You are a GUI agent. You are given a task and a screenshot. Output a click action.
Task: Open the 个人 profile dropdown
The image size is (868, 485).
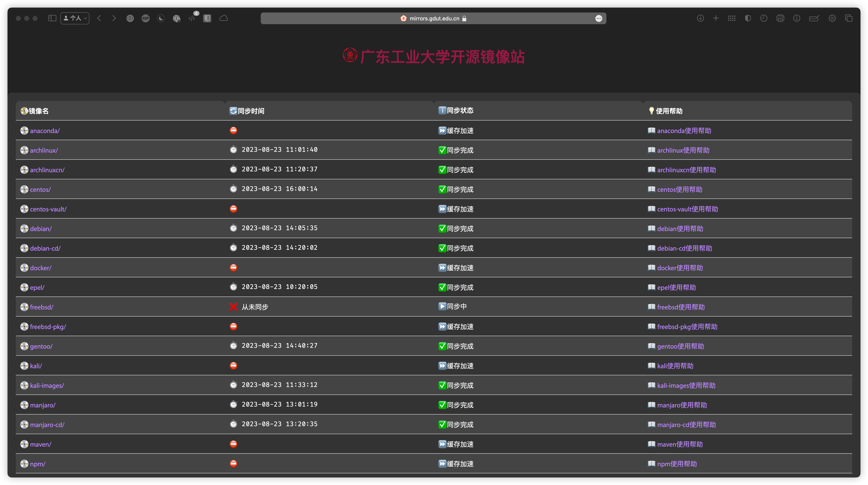click(x=75, y=18)
